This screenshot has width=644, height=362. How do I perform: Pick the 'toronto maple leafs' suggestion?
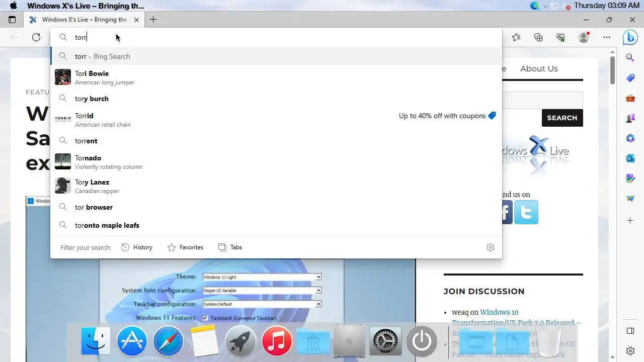click(x=276, y=225)
